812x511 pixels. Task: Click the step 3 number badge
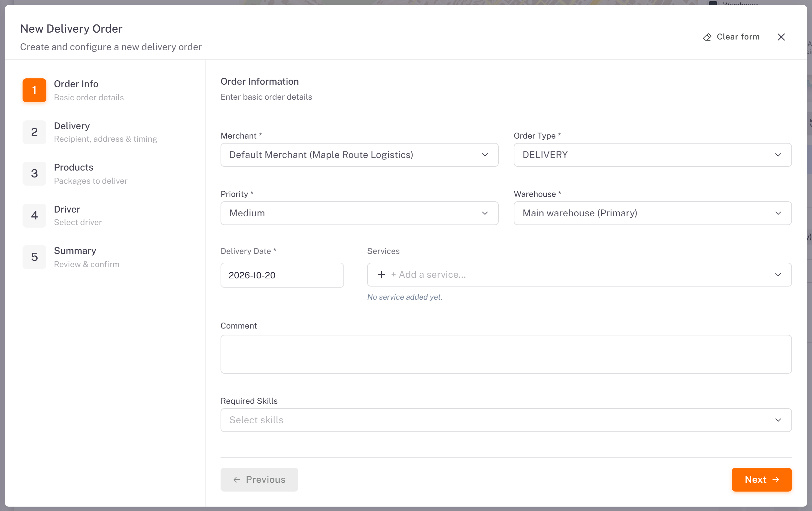click(34, 173)
